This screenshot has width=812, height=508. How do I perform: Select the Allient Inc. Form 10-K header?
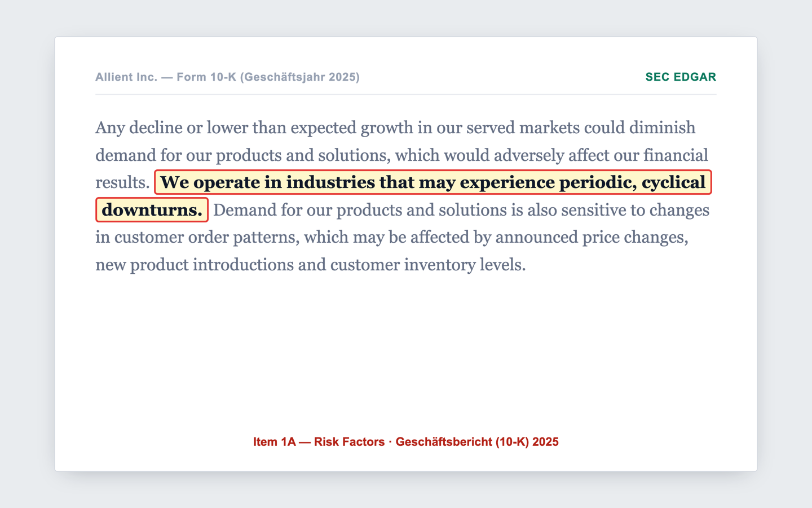[x=227, y=77]
